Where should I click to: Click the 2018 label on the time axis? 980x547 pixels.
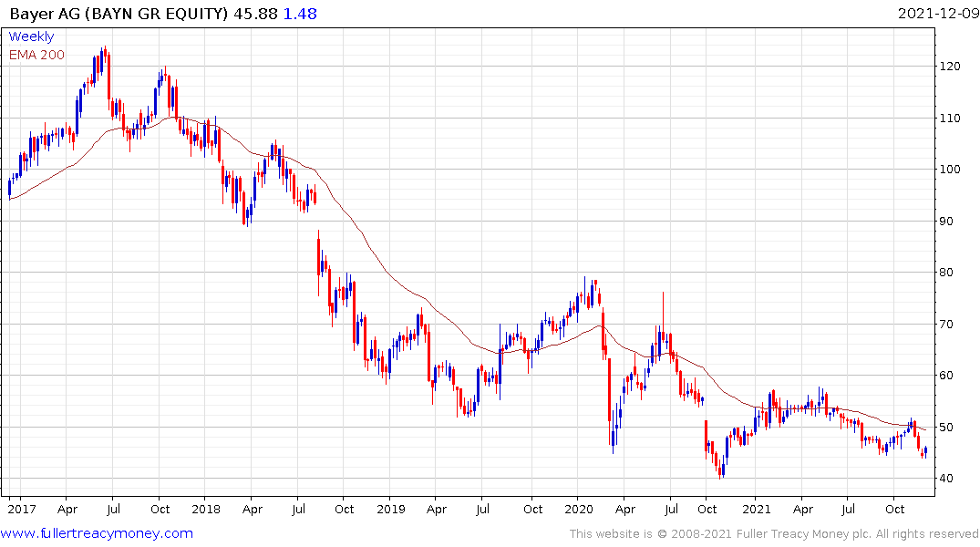(206, 510)
